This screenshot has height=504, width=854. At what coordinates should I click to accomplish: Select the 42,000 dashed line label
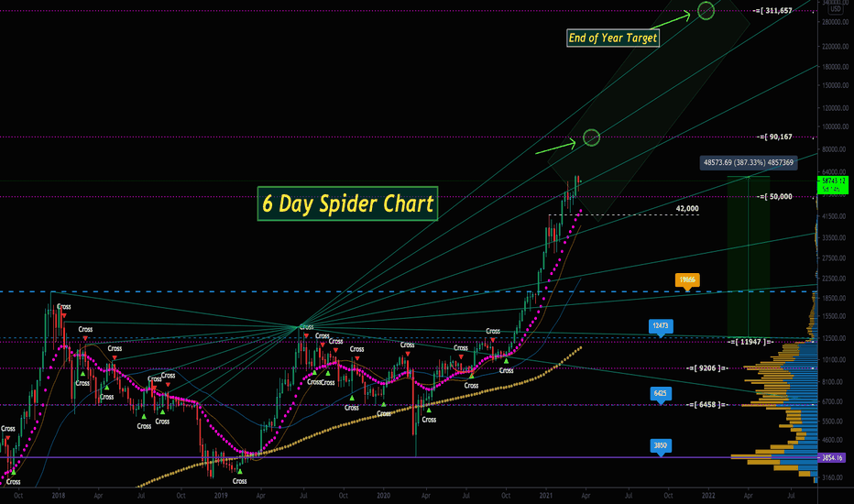687,209
